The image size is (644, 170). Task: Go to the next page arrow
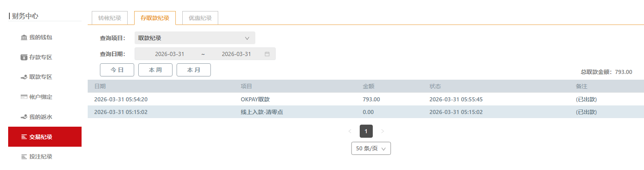382,131
